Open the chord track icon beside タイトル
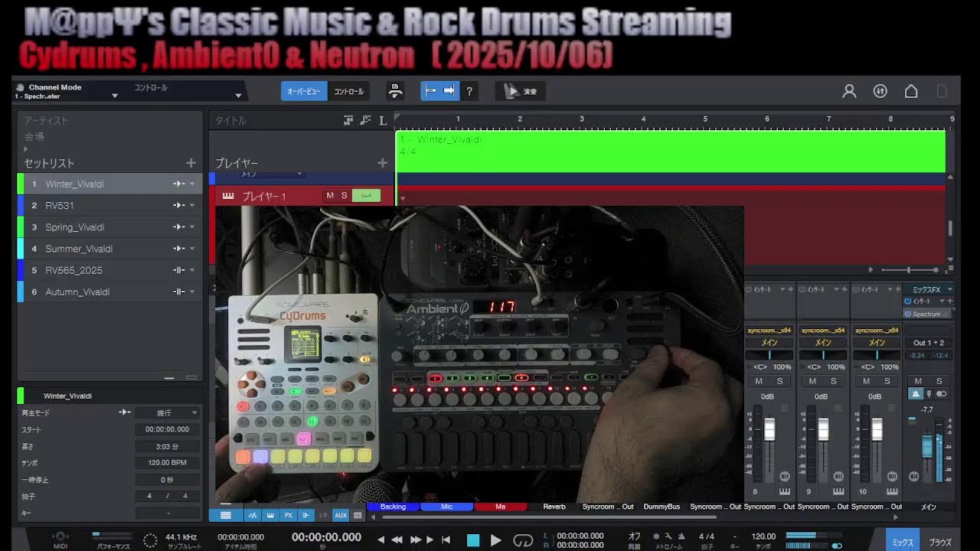Viewport: 980px width, 551px height. [x=365, y=120]
